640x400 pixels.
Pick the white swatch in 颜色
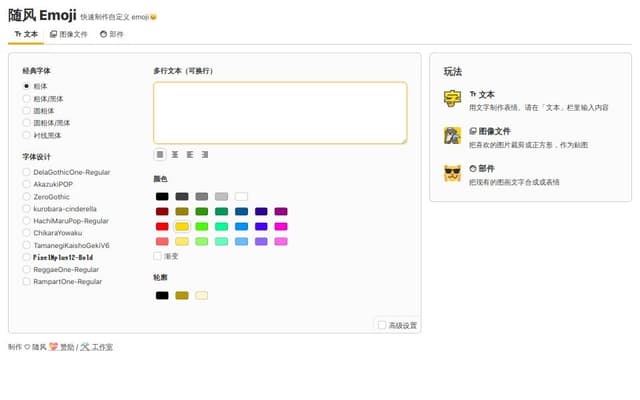click(241, 197)
